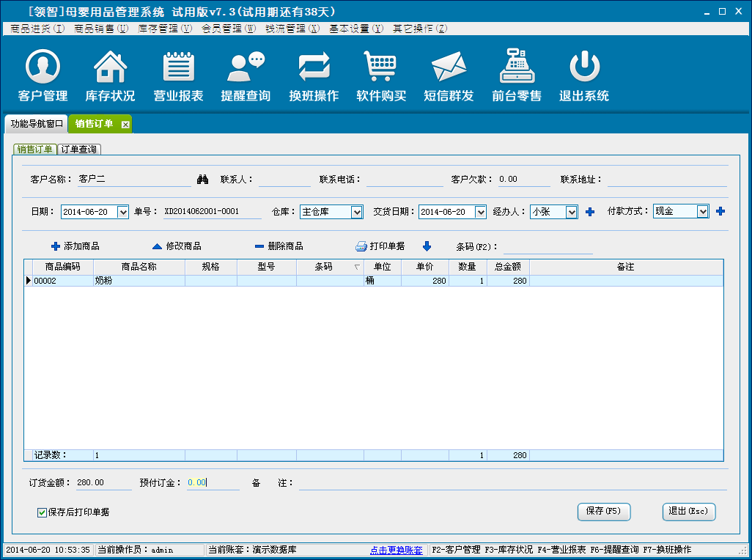Expand the 仓库 warehouse dropdown
Viewport: 752px width, 560px height.
(x=356, y=212)
